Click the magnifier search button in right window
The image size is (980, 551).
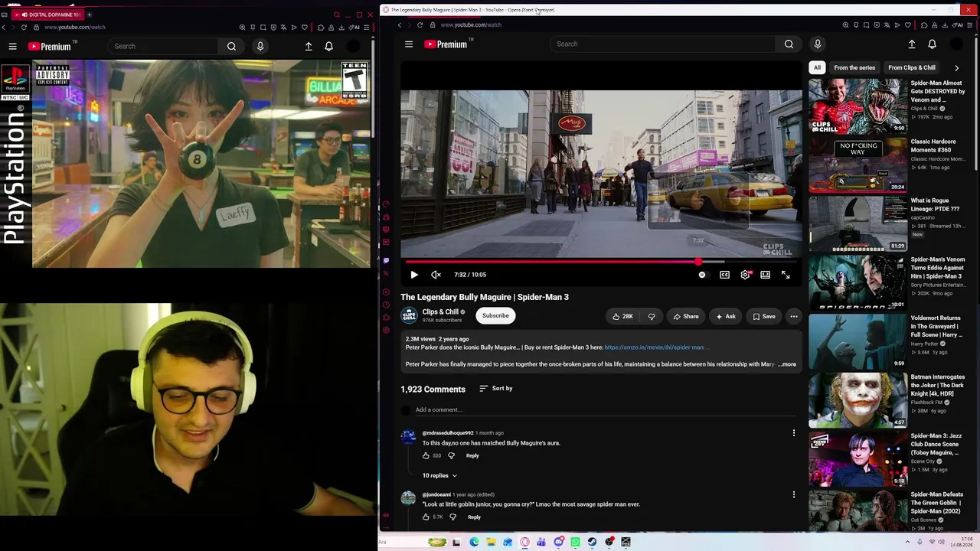[789, 44]
